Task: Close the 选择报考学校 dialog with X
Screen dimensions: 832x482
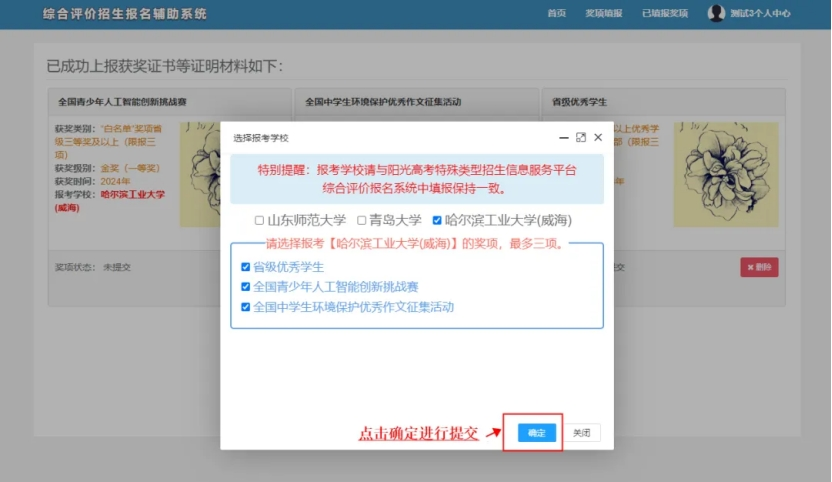Action: [x=598, y=137]
